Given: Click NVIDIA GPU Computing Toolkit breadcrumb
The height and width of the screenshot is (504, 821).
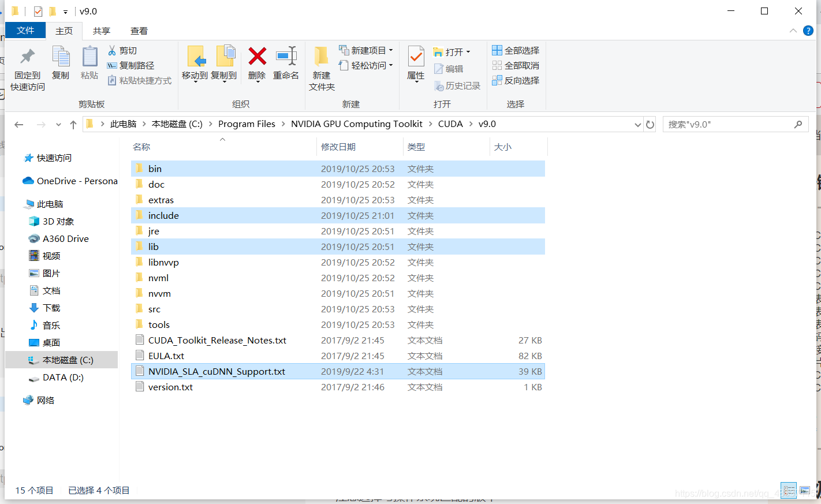Looking at the screenshot, I should (357, 124).
